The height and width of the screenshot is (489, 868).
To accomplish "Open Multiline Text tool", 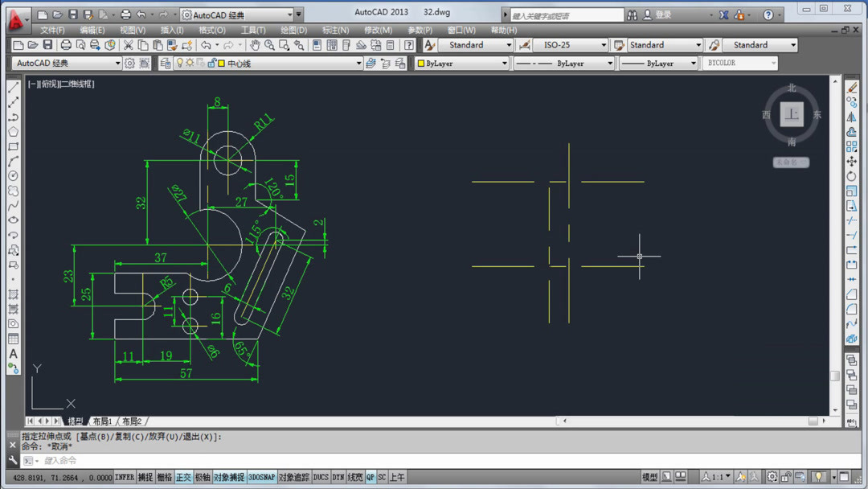I will tap(13, 352).
